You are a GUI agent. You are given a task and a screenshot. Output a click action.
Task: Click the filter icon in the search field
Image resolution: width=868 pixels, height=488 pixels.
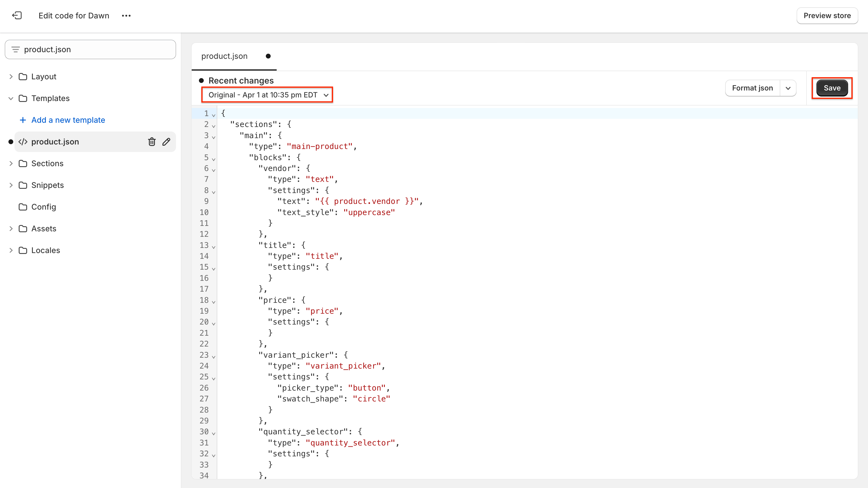[x=15, y=49]
